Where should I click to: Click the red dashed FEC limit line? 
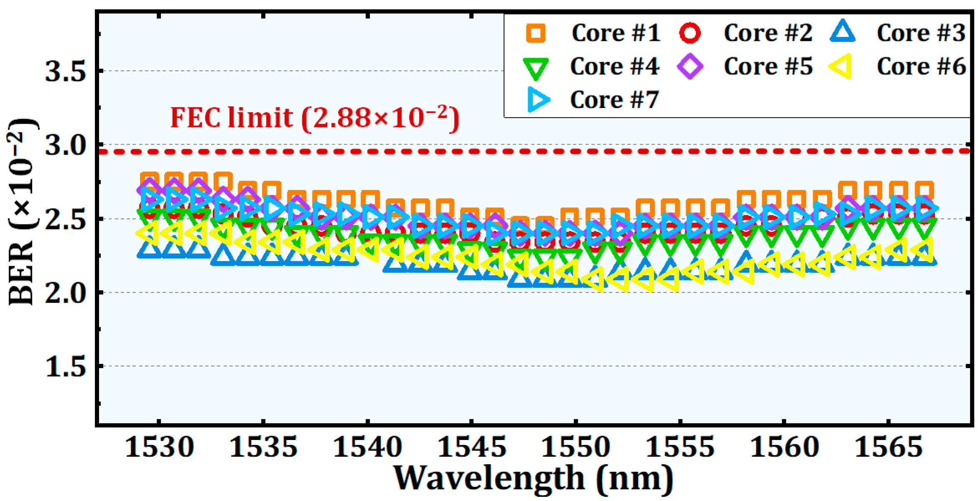(533, 151)
